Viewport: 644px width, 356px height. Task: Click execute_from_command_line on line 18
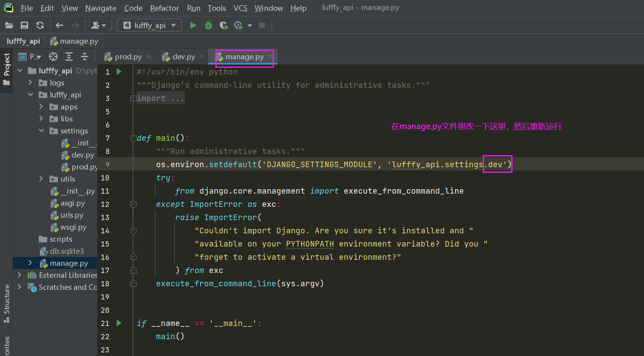tap(216, 283)
